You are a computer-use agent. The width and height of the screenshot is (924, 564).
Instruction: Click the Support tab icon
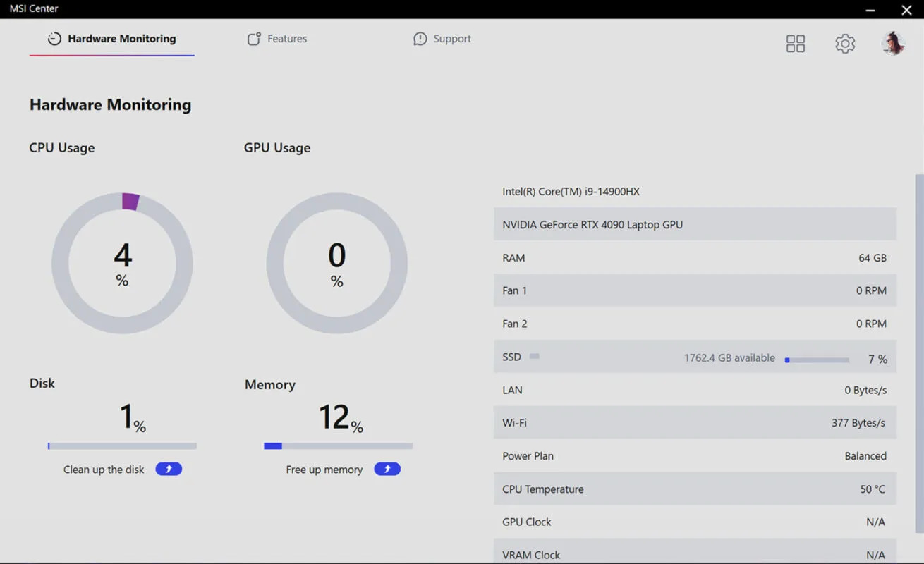click(x=420, y=39)
